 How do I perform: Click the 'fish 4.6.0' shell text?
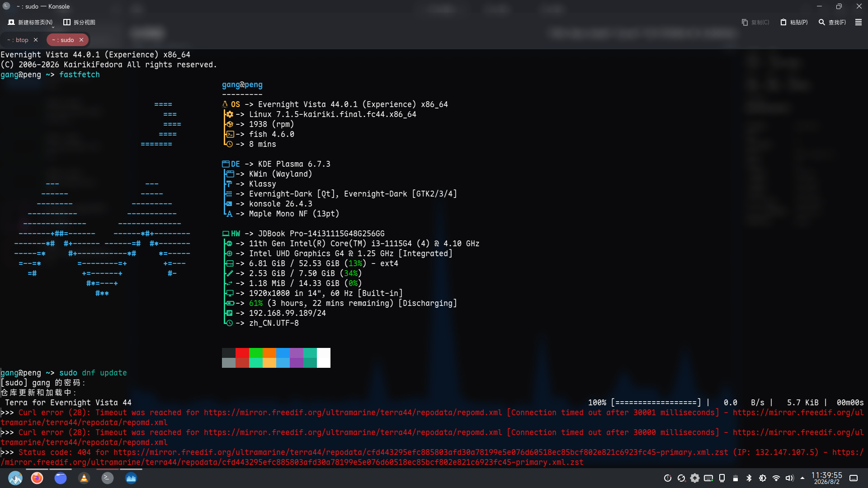272,134
